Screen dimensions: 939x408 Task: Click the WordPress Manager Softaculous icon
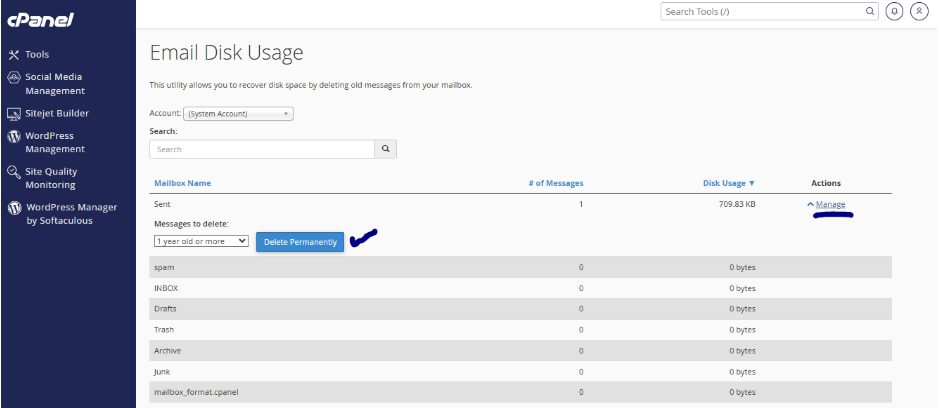tap(14, 208)
